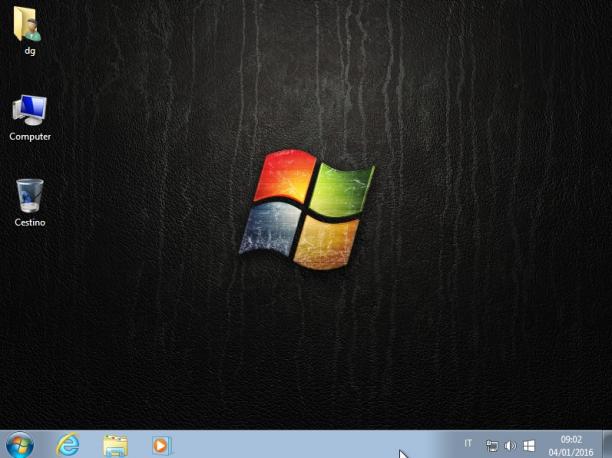Image resolution: width=612 pixels, height=458 pixels.
Task: Open the Windows Start menu orb
Action: (20, 445)
